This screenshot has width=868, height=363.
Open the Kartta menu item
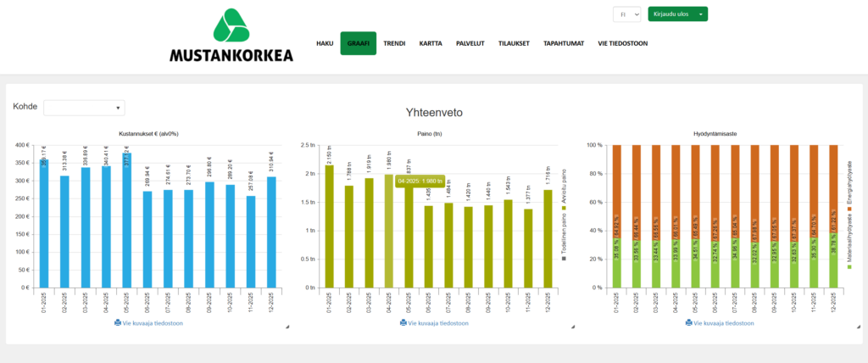(x=431, y=43)
